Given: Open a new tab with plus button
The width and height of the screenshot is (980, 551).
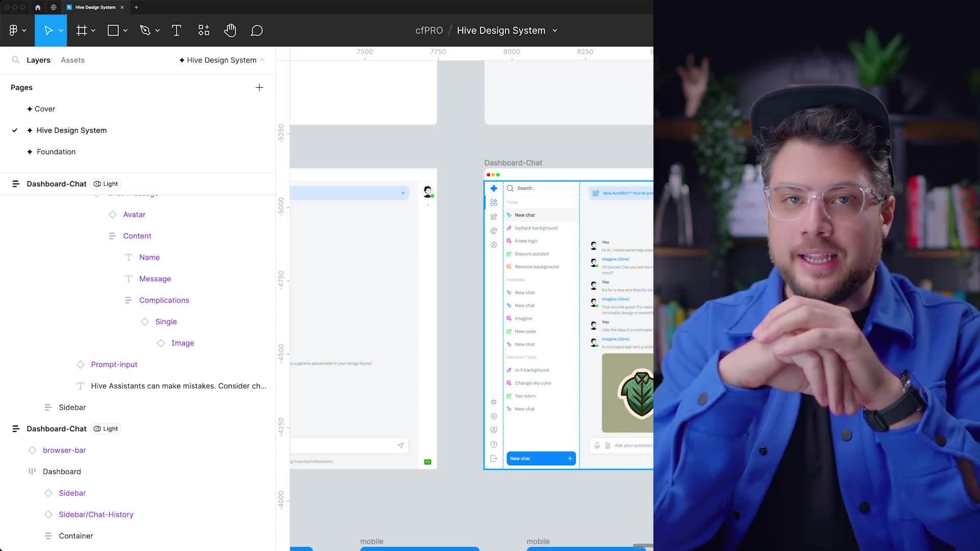Looking at the screenshot, I should click(136, 7).
